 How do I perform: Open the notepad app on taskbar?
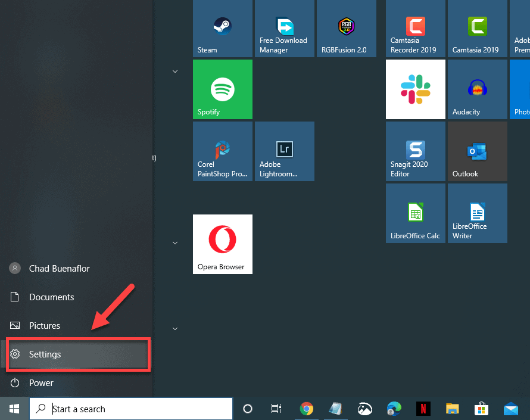click(335, 409)
